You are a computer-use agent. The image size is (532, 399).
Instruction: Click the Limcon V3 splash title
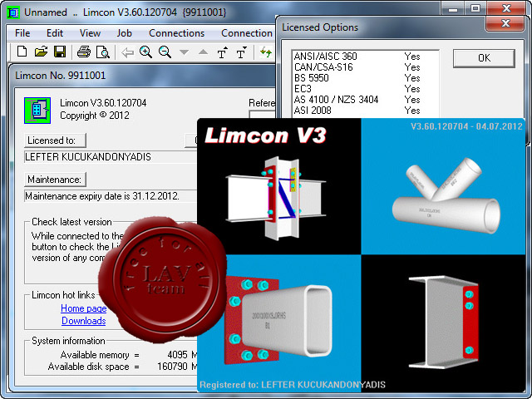265,135
